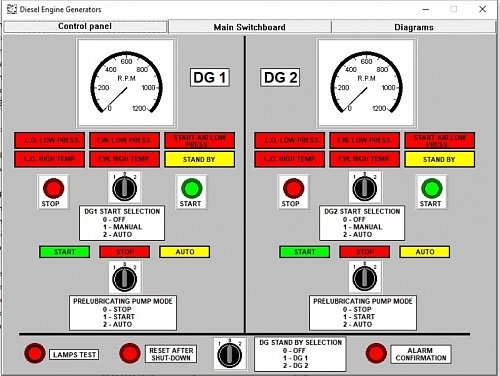Turn the DG1 START SELECTION rotary switch
The width and height of the screenshot is (500, 376).
[125, 188]
